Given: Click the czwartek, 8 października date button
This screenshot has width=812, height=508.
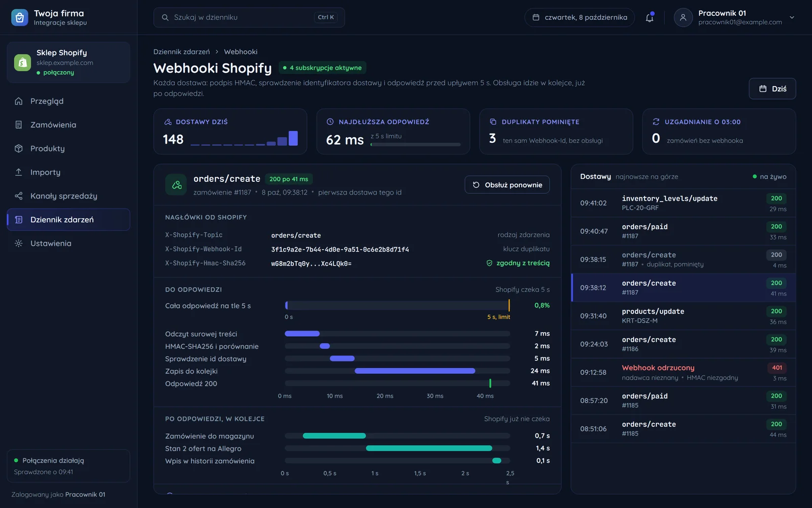Looking at the screenshot, I should tap(580, 17).
